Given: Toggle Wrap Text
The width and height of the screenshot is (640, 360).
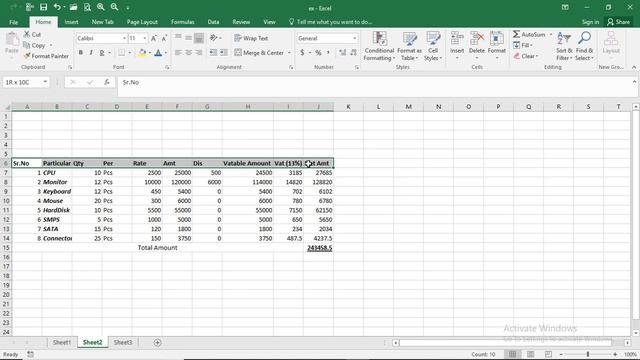Looking at the screenshot, I should pos(251,38).
